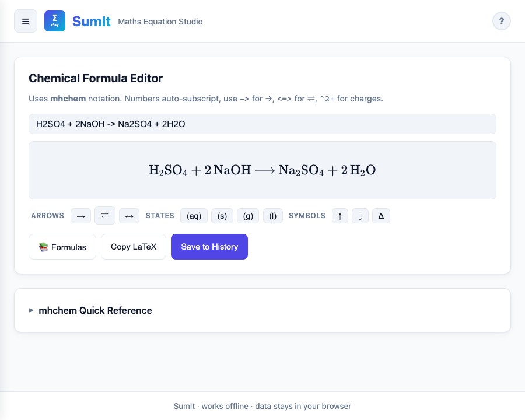Add the solid (s) state
This screenshot has width=525, height=420.
[222, 216]
